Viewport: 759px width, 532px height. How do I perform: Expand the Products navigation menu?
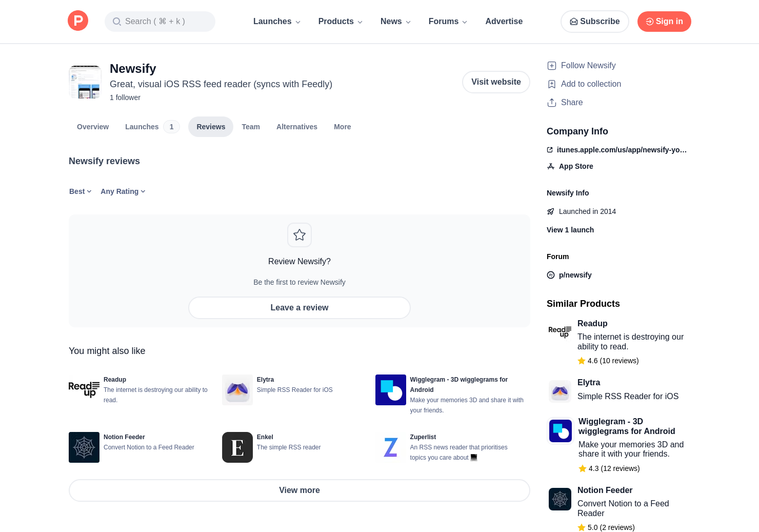341,22
